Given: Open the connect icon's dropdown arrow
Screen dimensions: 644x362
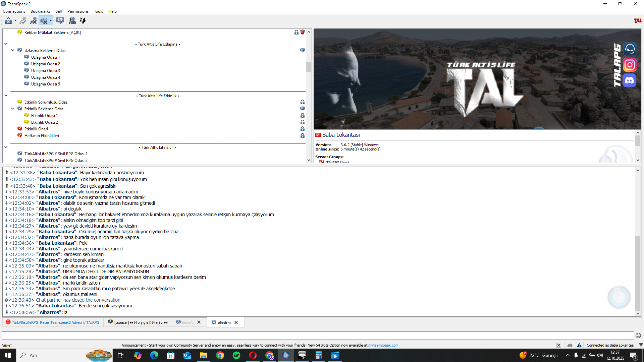Looking at the screenshot, I should [x=15, y=21].
